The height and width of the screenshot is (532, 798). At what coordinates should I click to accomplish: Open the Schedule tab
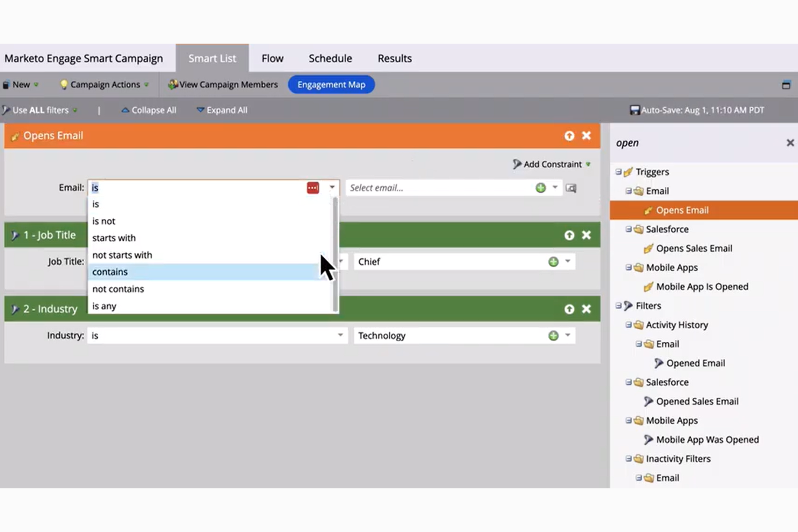[x=330, y=58]
